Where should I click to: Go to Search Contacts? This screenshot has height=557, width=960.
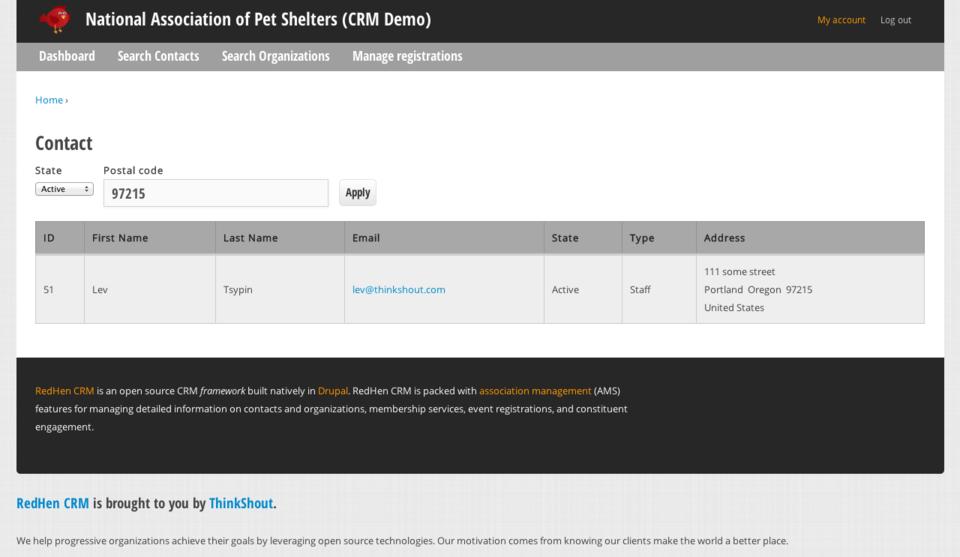pyautogui.click(x=158, y=56)
